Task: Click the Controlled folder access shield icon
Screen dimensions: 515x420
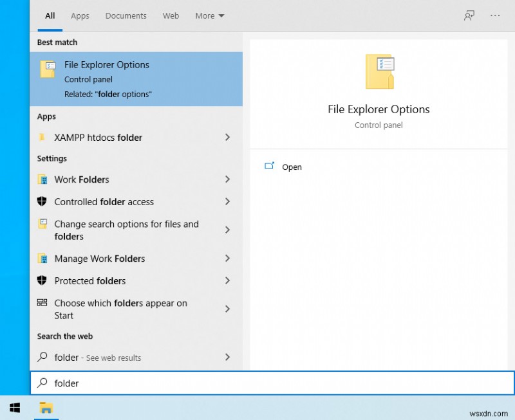Action: (x=43, y=201)
